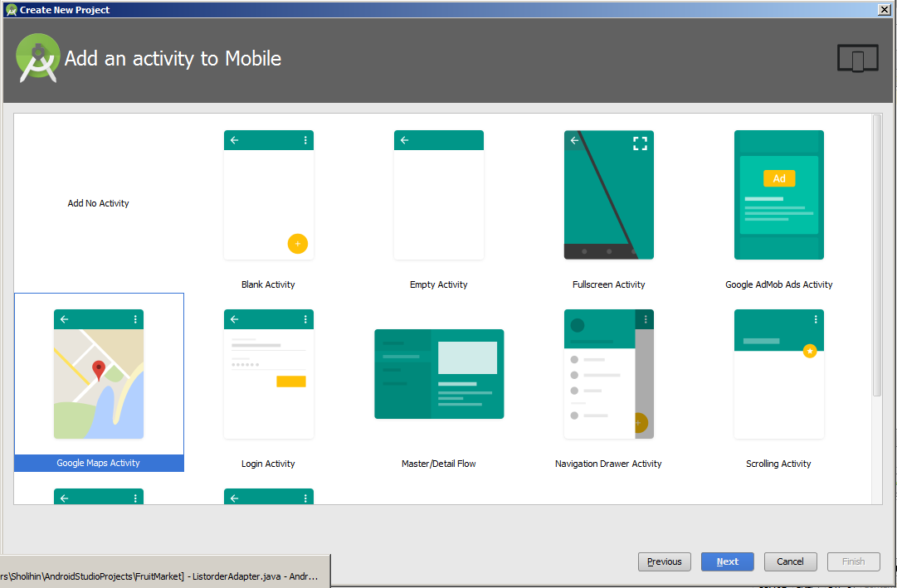Click the light detail pane in Master/Detail thumbnail
Image resolution: width=897 pixels, height=588 pixels.
click(x=467, y=358)
